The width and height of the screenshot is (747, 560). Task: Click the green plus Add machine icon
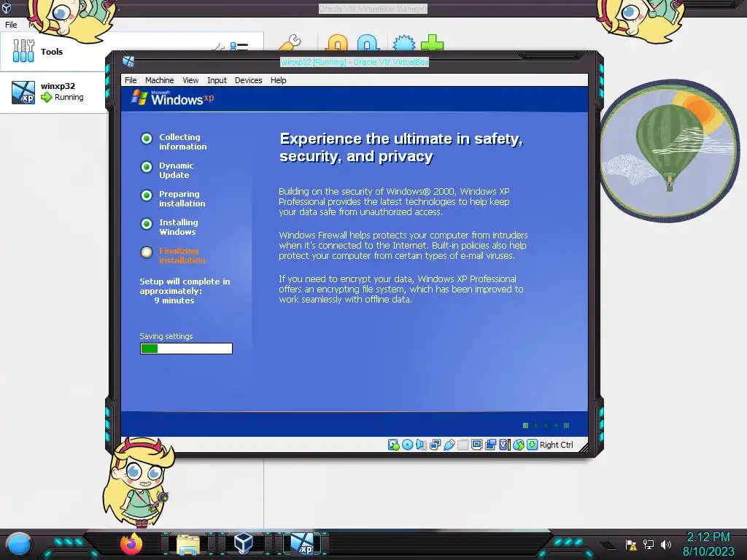432,43
